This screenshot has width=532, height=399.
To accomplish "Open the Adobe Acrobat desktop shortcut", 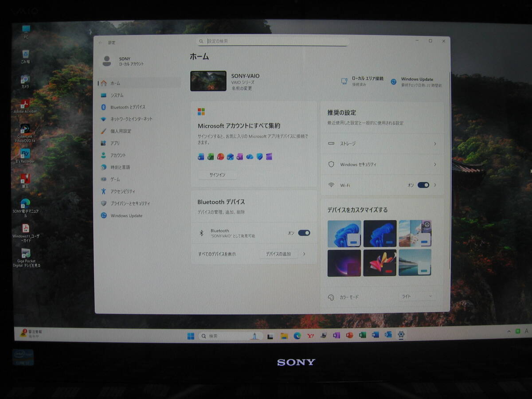I will (x=25, y=106).
